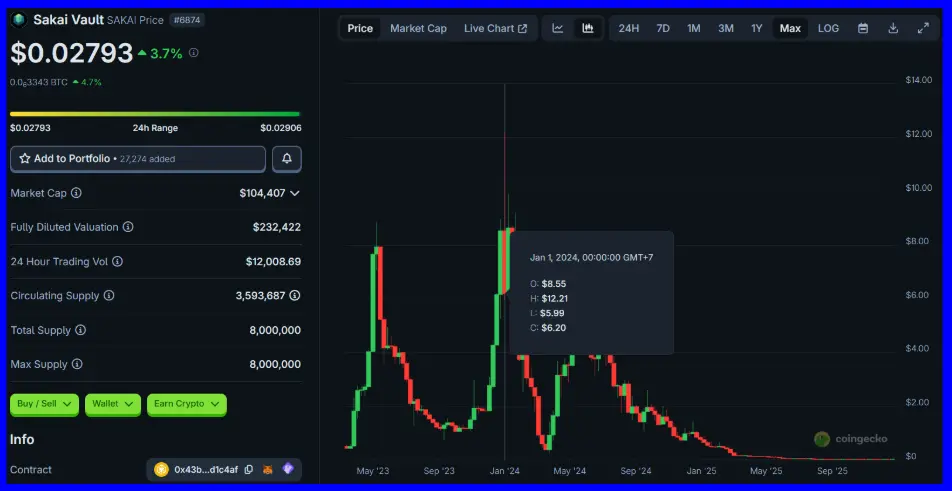Click the MetaMask fox icon

coord(268,470)
